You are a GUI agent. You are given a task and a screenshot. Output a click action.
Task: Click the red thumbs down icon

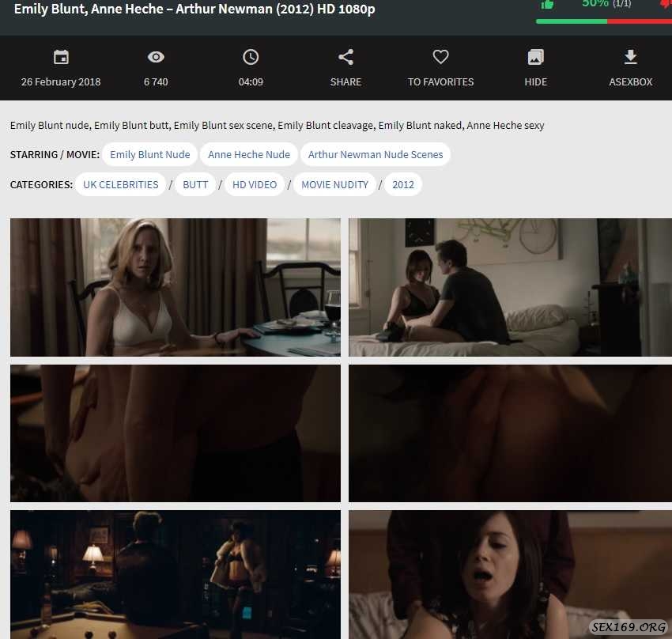(x=666, y=4)
